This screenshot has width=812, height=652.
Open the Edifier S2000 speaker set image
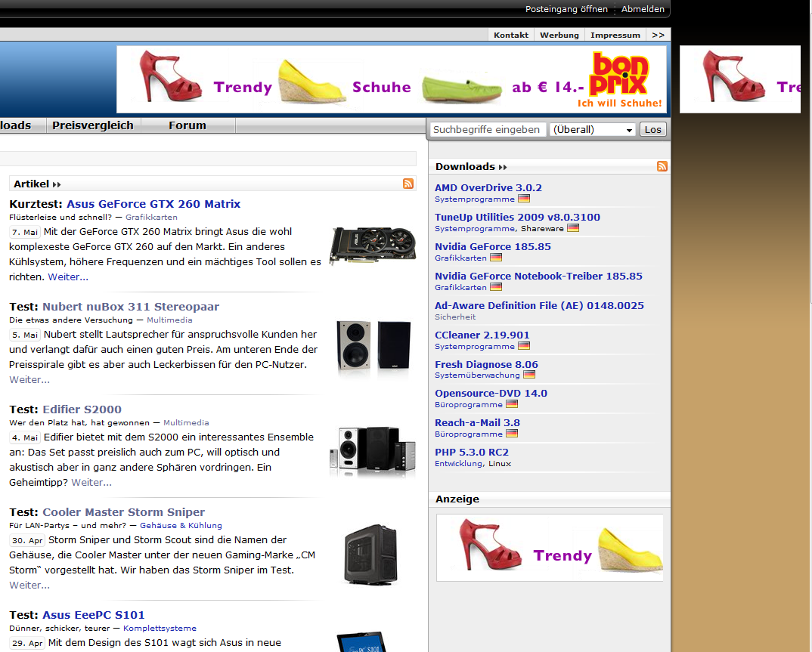click(x=372, y=450)
